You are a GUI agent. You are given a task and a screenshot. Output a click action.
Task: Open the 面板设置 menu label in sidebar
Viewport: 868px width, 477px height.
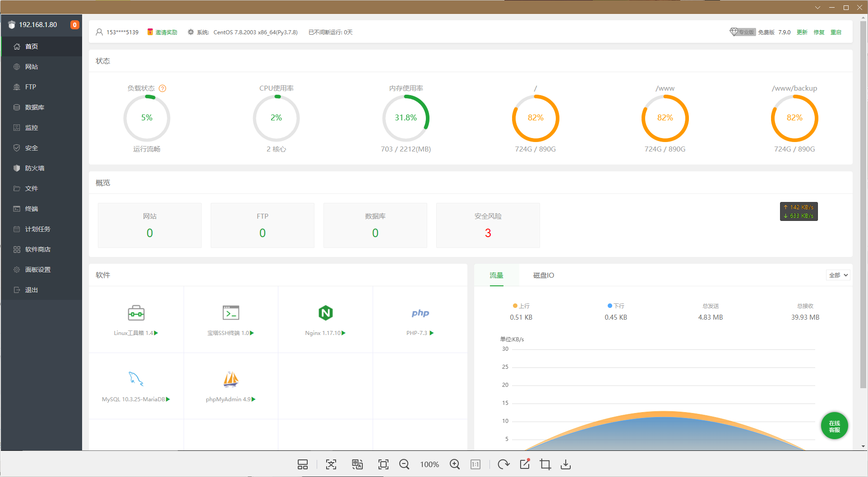(x=38, y=270)
